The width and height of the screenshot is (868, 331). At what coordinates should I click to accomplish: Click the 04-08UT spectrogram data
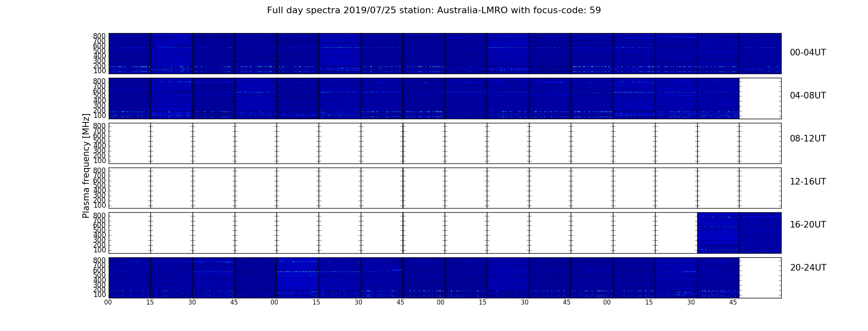point(424,98)
